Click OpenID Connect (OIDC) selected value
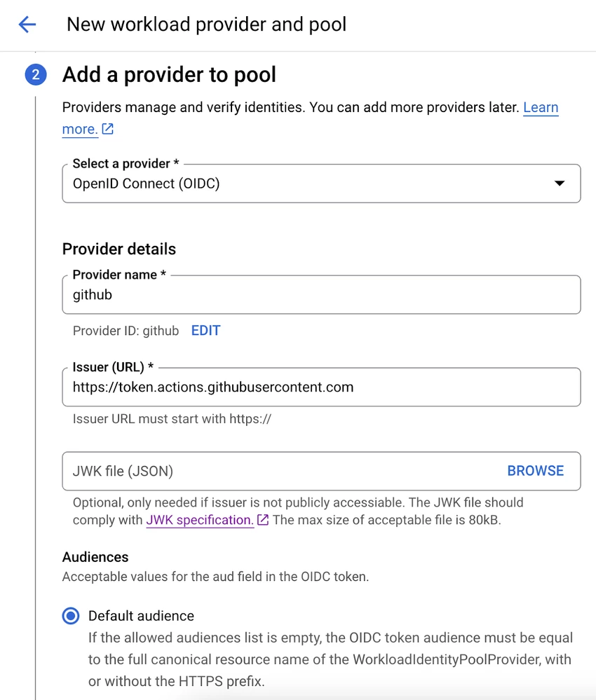This screenshot has height=700, width=596. pos(147,184)
